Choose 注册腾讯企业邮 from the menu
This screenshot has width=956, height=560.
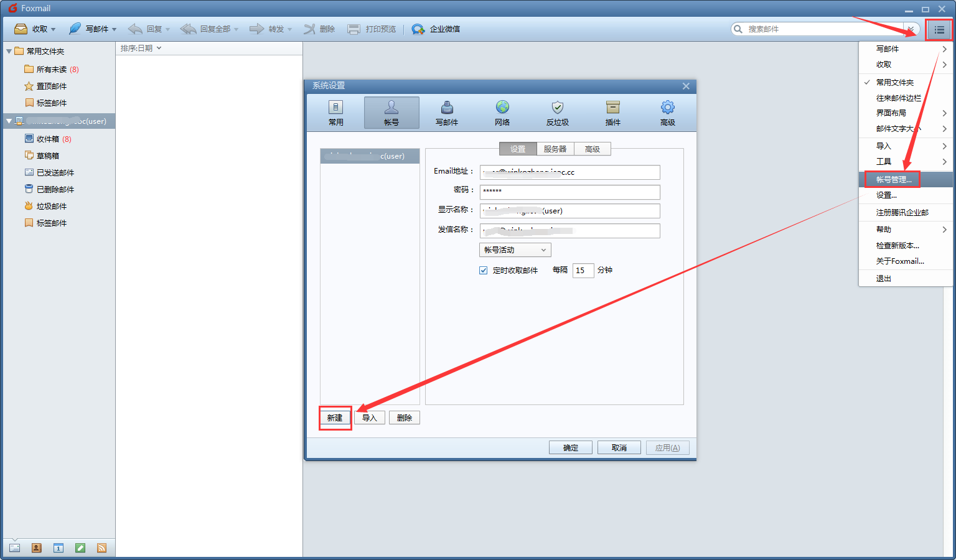coord(906,213)
